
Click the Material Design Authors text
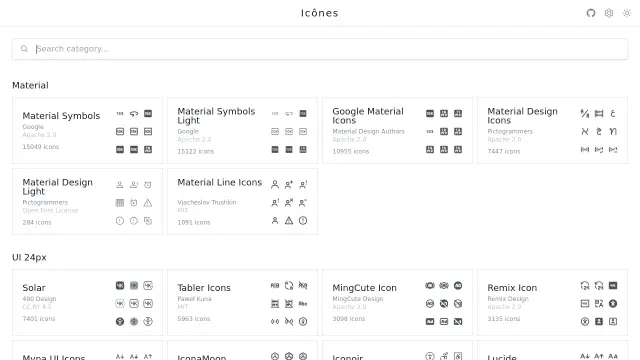click(x=369, y=131)
